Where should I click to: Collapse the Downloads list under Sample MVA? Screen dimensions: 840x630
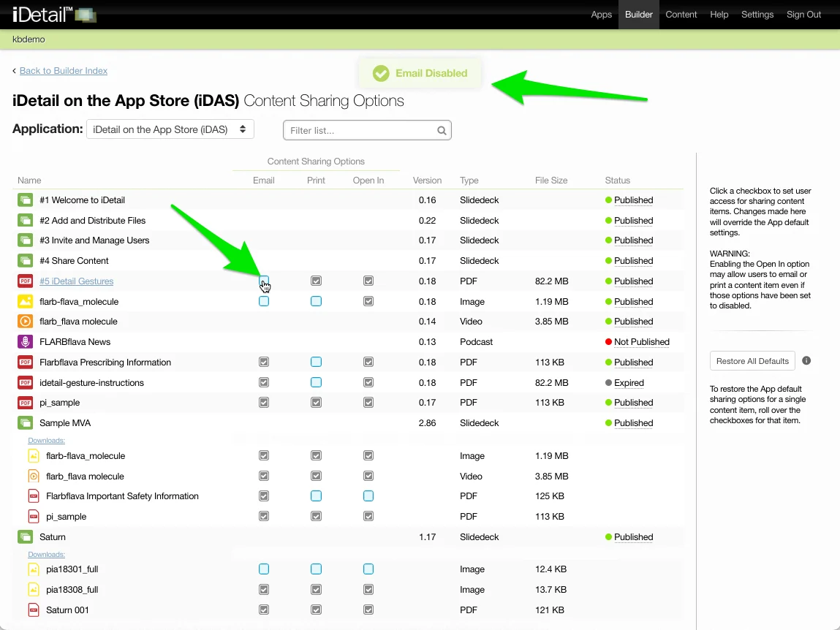coord(46,441)
